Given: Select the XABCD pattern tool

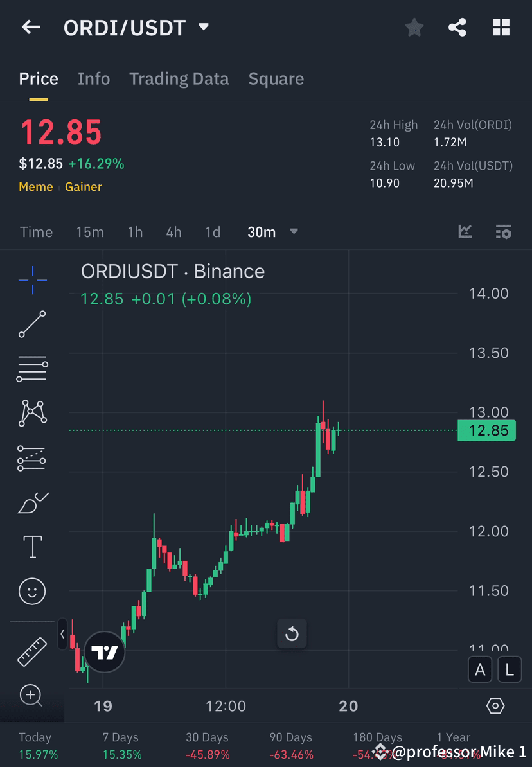Looking at the screenshot, I should (32, 413).
